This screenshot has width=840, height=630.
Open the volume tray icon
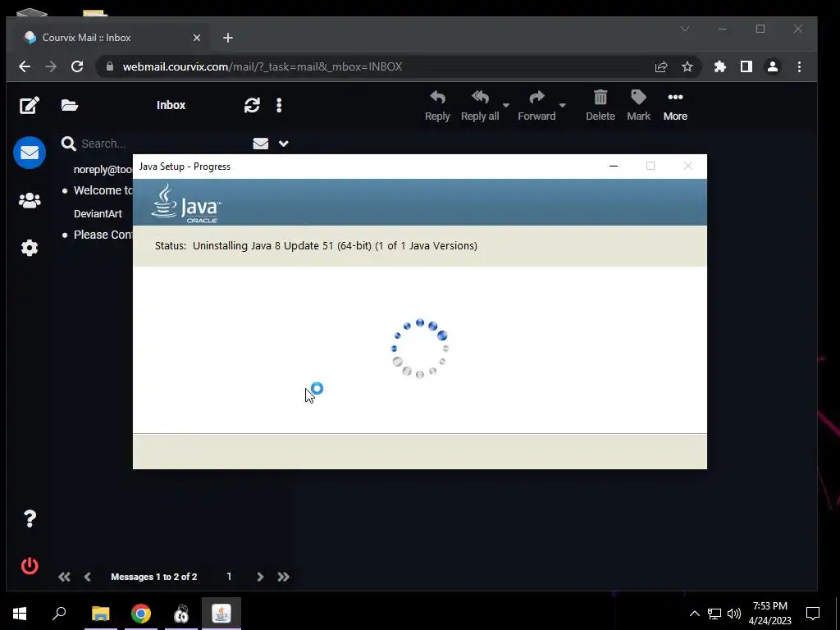734,614
